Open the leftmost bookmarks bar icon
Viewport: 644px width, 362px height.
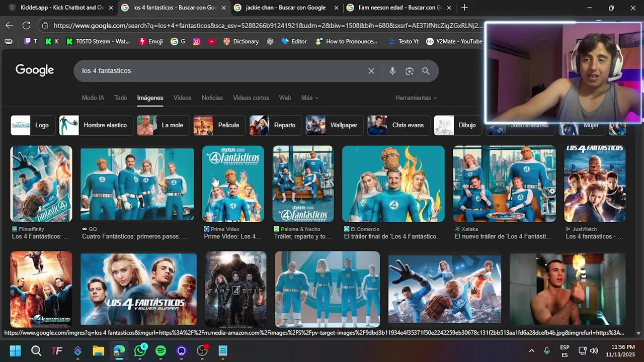click(x=9, y=41)
